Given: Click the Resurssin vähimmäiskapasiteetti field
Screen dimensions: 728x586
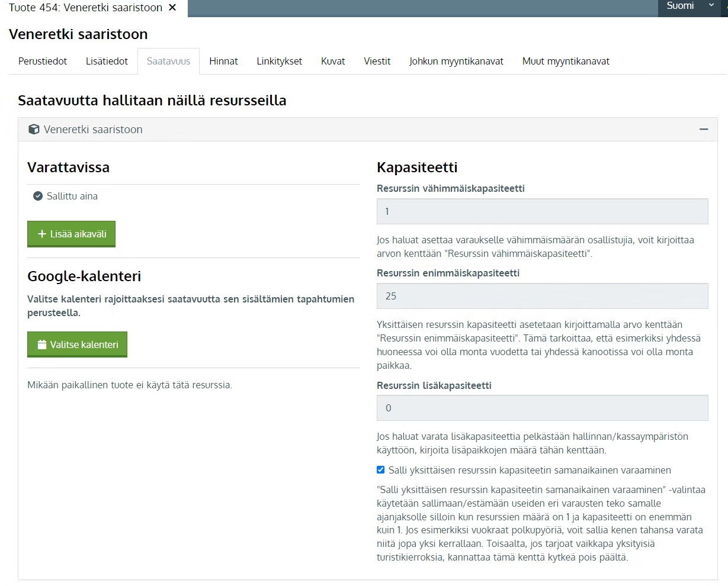Looking at the screenshot, I should click(x=542, y=211).
